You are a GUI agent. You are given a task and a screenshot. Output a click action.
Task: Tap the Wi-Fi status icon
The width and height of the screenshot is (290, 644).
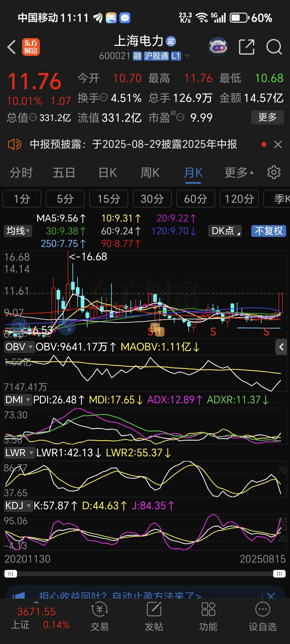pos(202,18)
